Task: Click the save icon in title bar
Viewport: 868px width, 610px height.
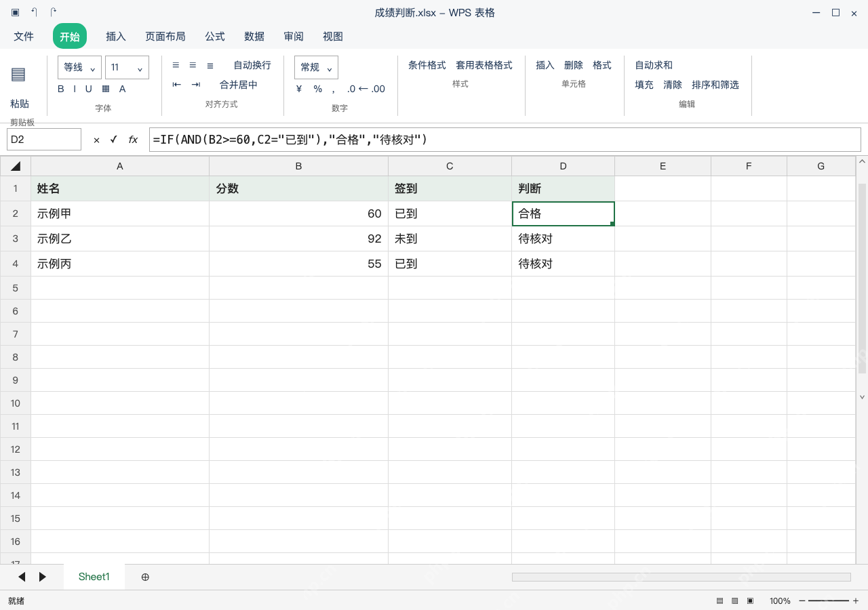Action: [x=15, y=13]
